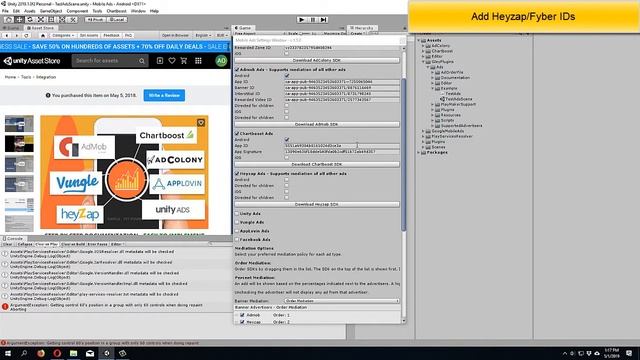Open the notification center icon
The width and height of the screenshot is (640, 360).
click(629, 353)
